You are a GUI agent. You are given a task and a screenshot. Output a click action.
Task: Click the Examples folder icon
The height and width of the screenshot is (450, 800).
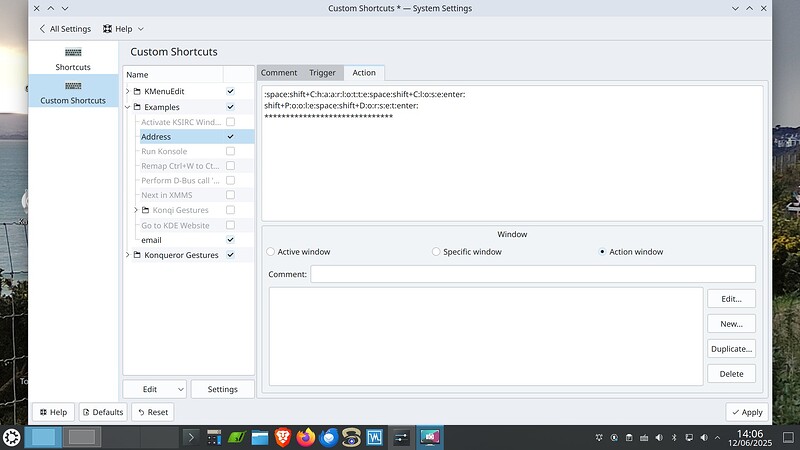coord(137,107)
